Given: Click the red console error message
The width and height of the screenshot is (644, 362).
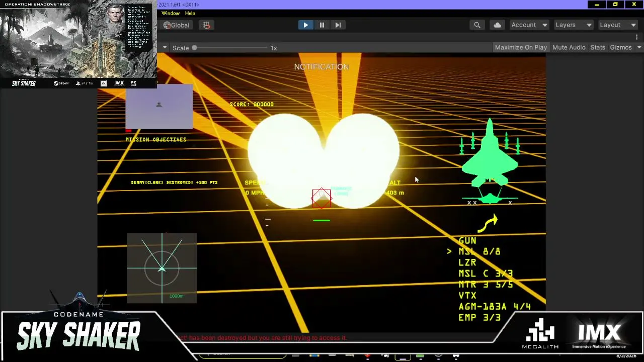Looking at the screenshot, I should (264, 338).
